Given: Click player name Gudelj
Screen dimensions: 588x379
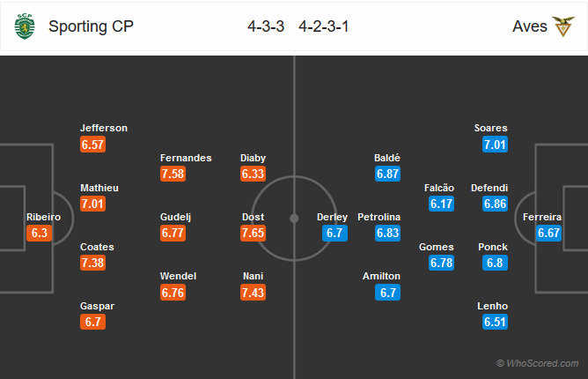Looking at the screenshot, I should 175,217.
